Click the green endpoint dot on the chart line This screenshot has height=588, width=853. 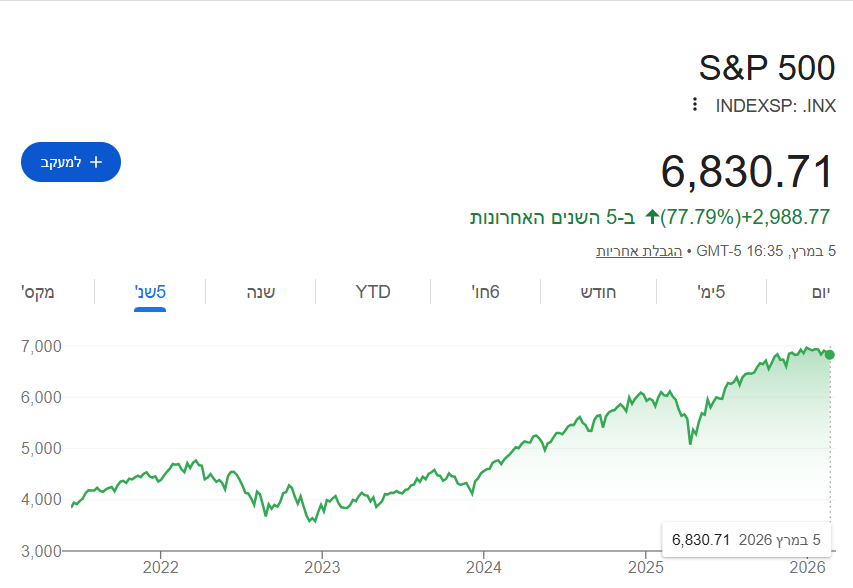[830, 355]
